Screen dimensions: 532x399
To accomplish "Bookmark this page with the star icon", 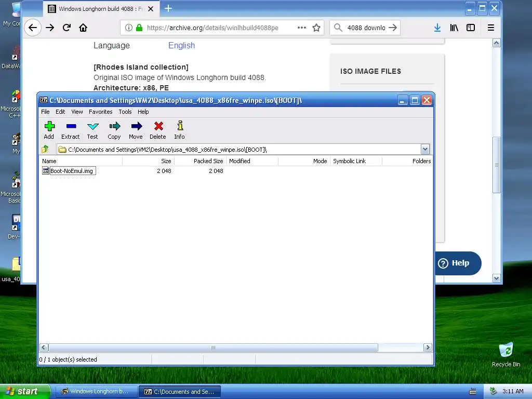I will [x=316, y=28].
